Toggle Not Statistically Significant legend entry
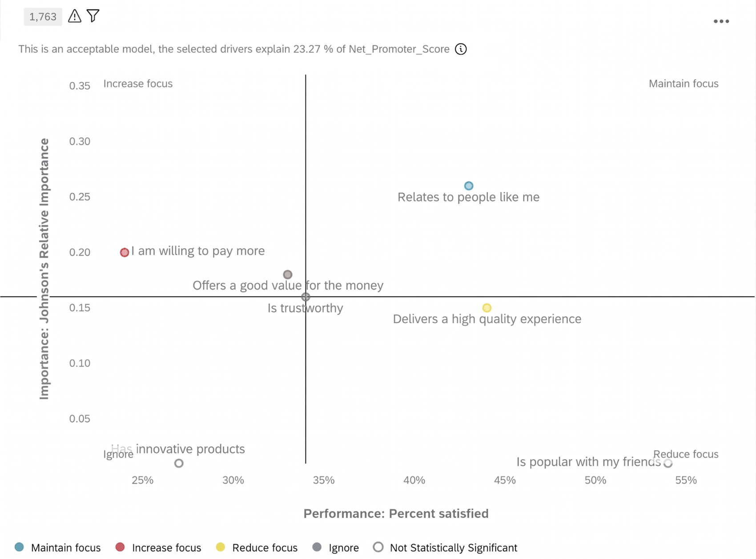This screenshot has width=756, height=559. point(445,547)
